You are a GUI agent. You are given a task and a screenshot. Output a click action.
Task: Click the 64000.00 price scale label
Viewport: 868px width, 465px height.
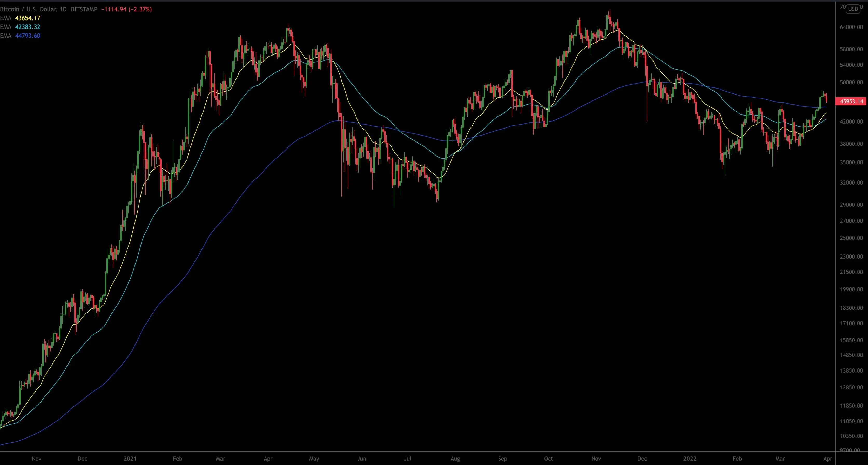tap(851, 27)
